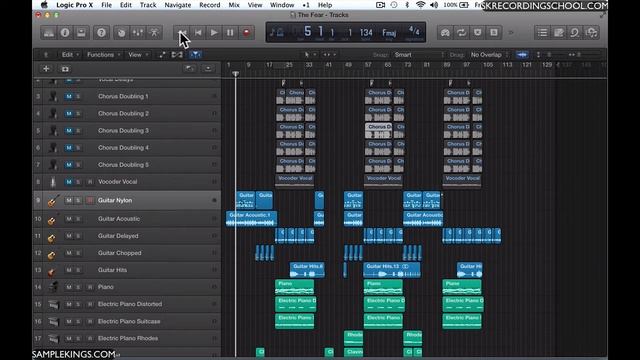Open Quick Help question mark button
The image size is (640, 360).
[x=101, y=33]
